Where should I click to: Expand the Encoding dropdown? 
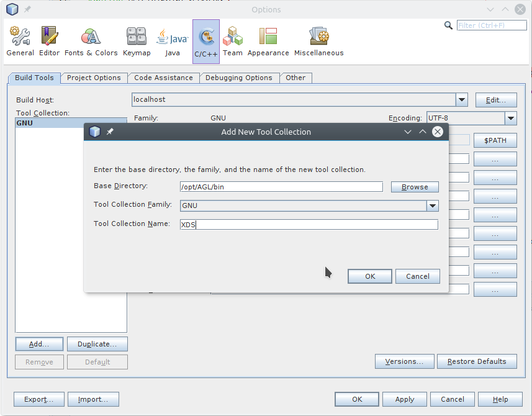click(511, 119)
